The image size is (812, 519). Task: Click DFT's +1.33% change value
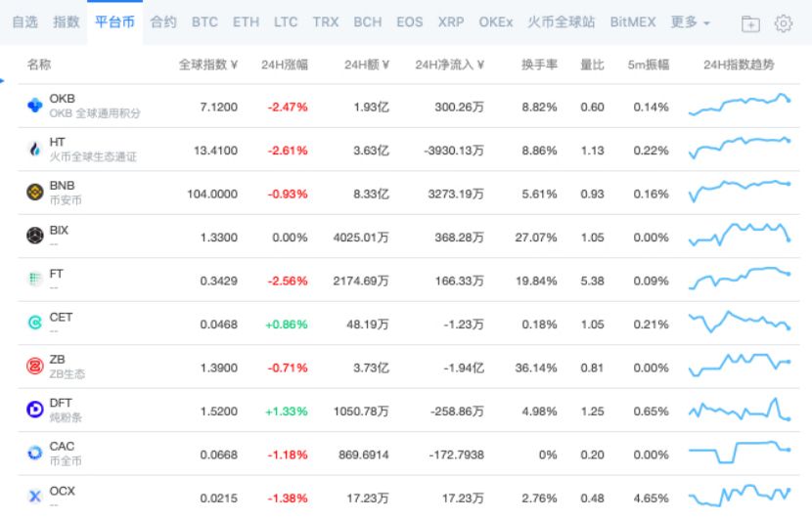(287, 411)
